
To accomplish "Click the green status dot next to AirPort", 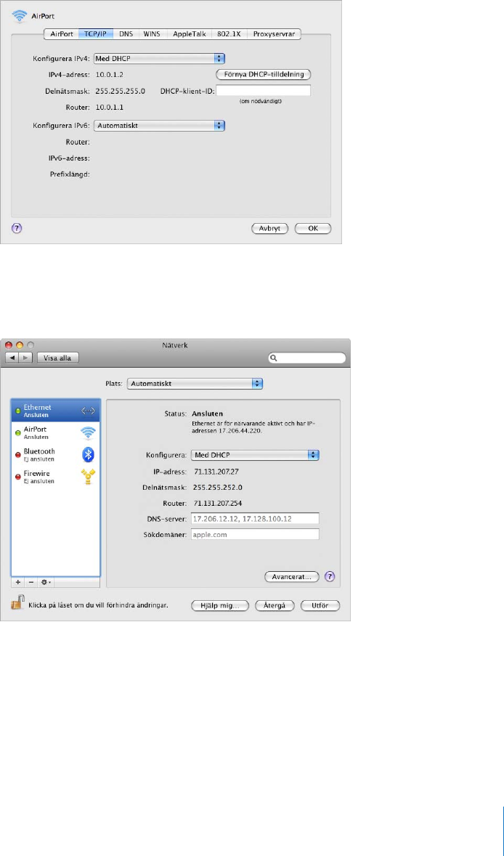I will [x=18, y=433].
